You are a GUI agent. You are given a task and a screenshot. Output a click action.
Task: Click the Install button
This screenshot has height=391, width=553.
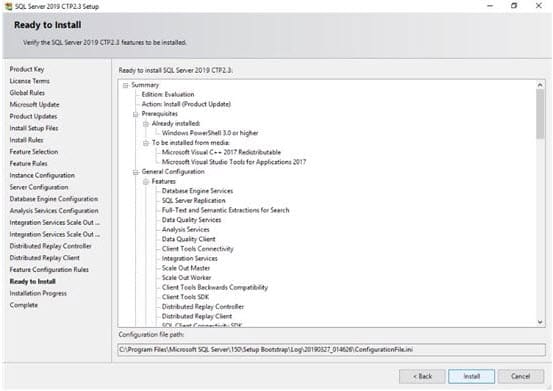(x=472, y=376)
